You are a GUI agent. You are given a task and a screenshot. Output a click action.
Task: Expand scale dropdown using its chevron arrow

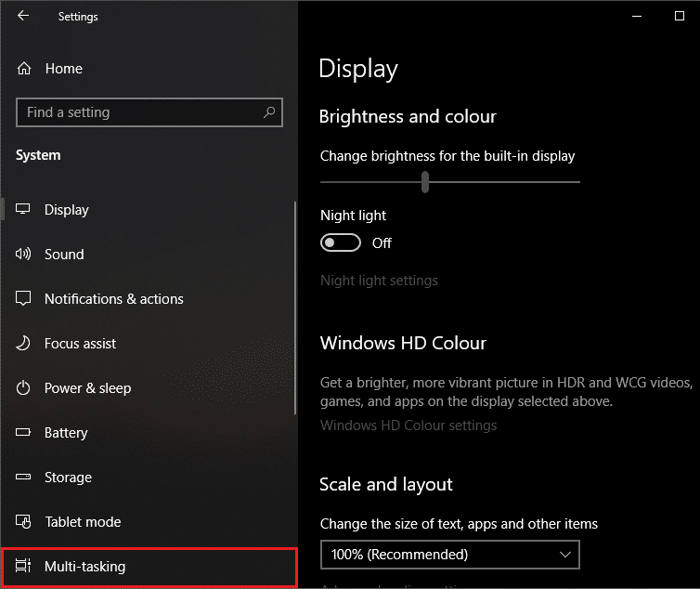[x=565, y=555]
